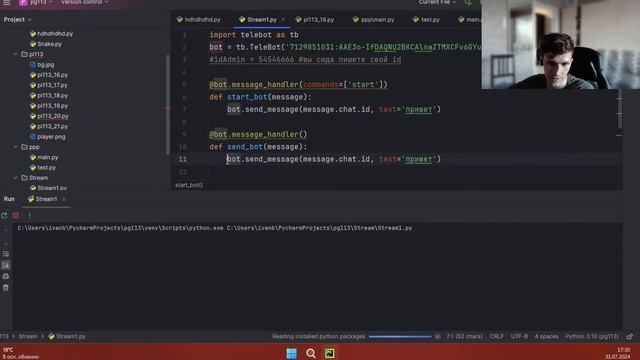The width and height of the screenshot is (640, 360).
Task: Open the Windows Start menu
Action: click(x=291, y=353)
